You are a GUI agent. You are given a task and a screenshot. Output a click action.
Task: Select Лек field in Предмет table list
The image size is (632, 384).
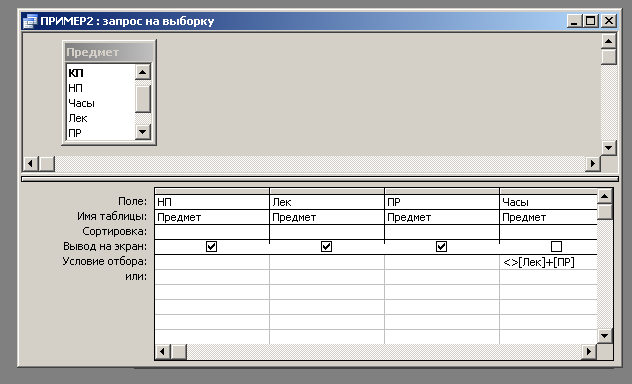point(78,118)
